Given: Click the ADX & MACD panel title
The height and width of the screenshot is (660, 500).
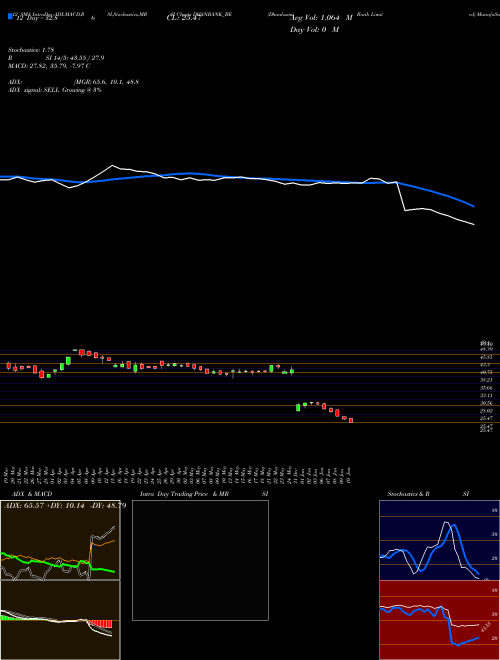Looking at the screenshot, I should (x=32, y=494).
